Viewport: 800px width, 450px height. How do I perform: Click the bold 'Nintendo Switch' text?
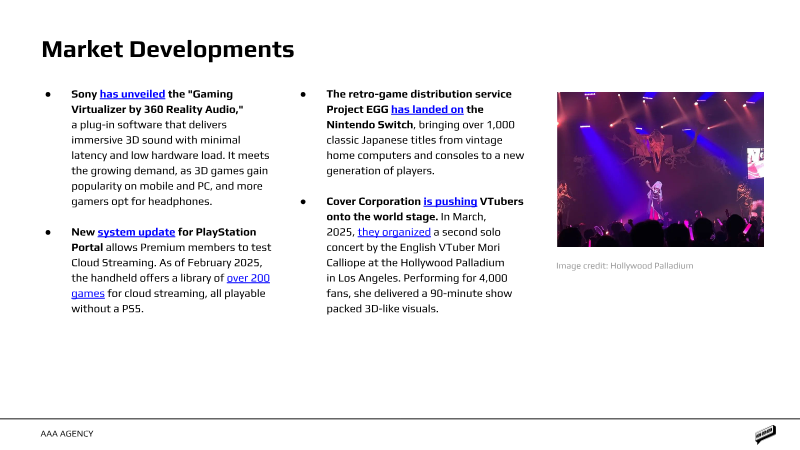tap(369, 124)
